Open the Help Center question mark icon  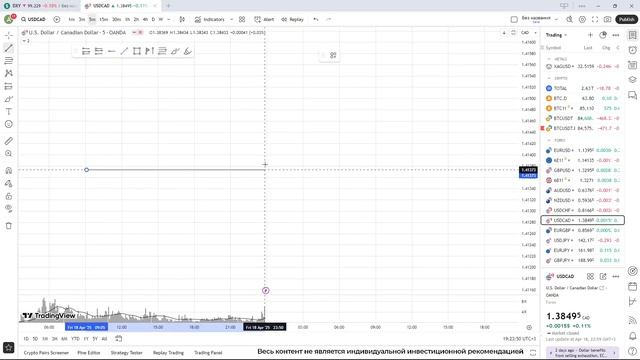pyautogui.click(x=633, y=351)
